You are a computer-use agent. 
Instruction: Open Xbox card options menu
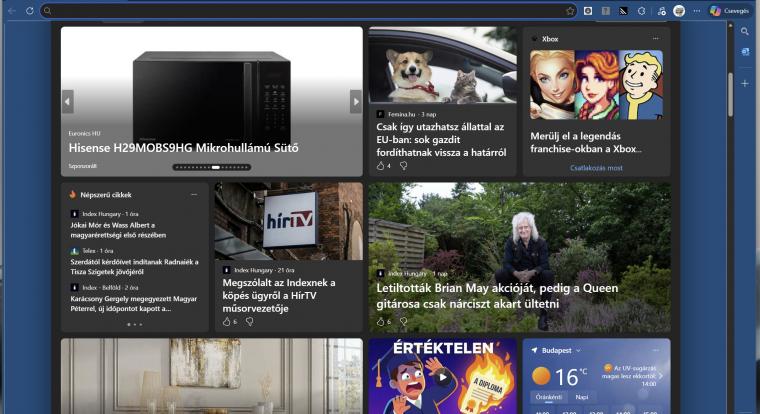(656, 39)
